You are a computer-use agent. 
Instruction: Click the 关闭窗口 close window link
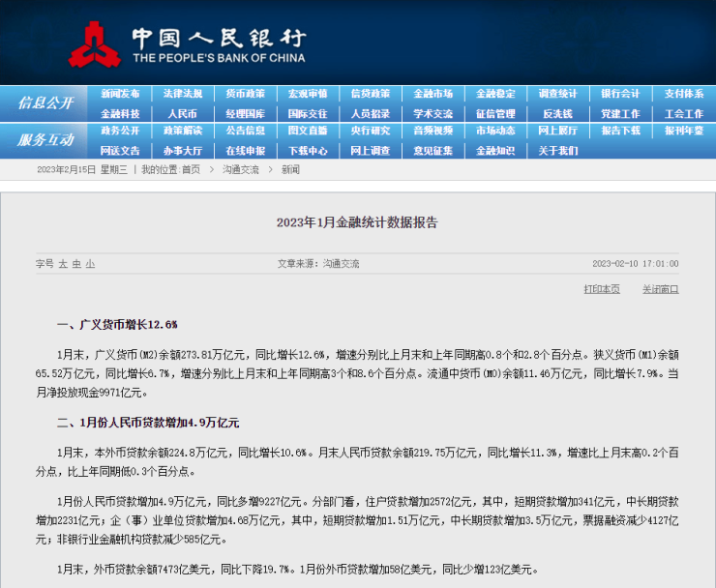660,289
